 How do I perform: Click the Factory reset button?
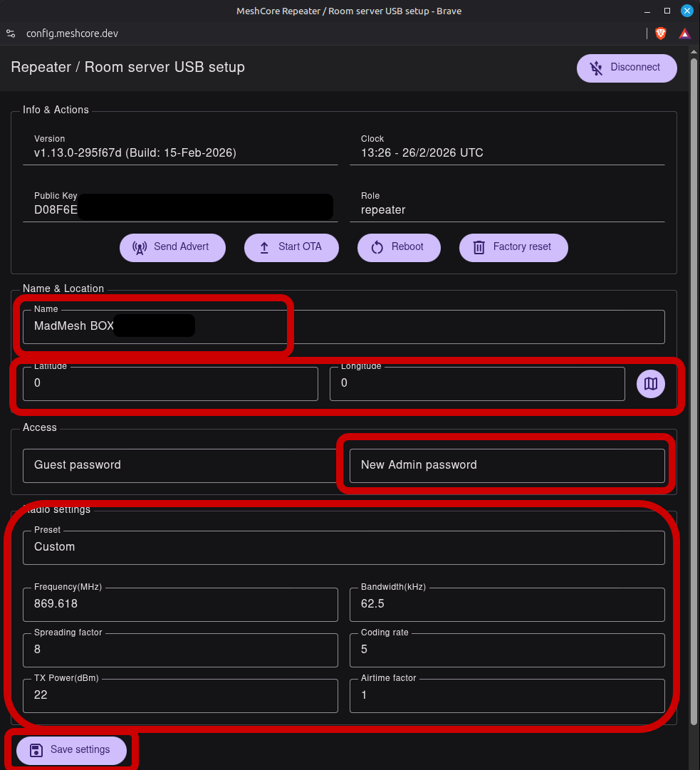point(513,247)
